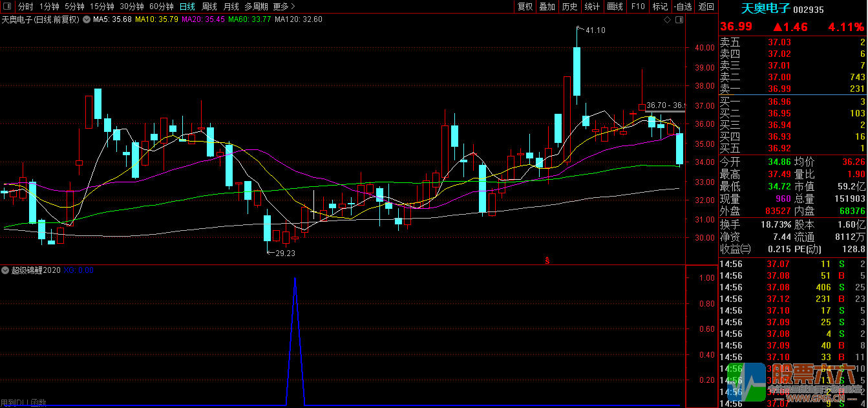
Task: Expand the 超级锦鲤2020 indicator dropdown
Action: 6,270
